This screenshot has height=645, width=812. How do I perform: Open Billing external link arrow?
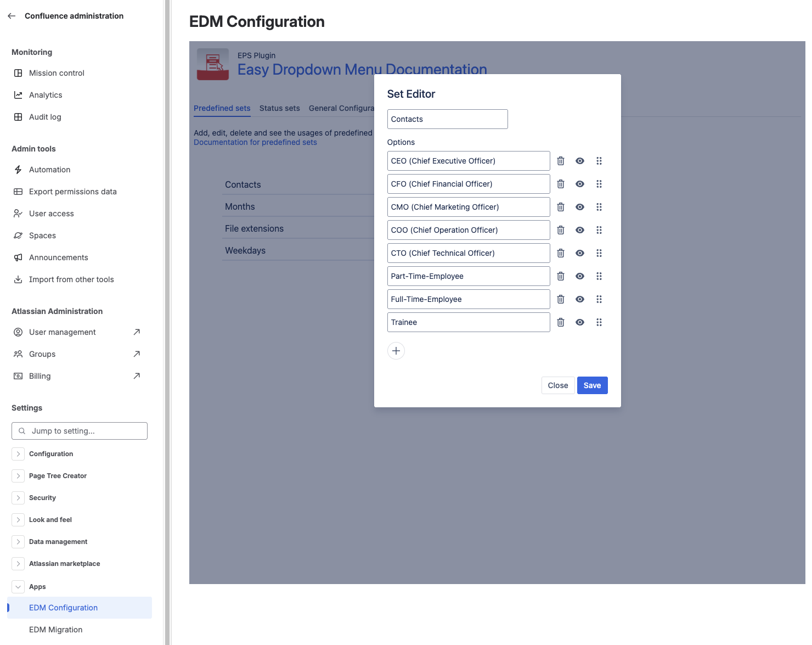(x=137, y=376)
